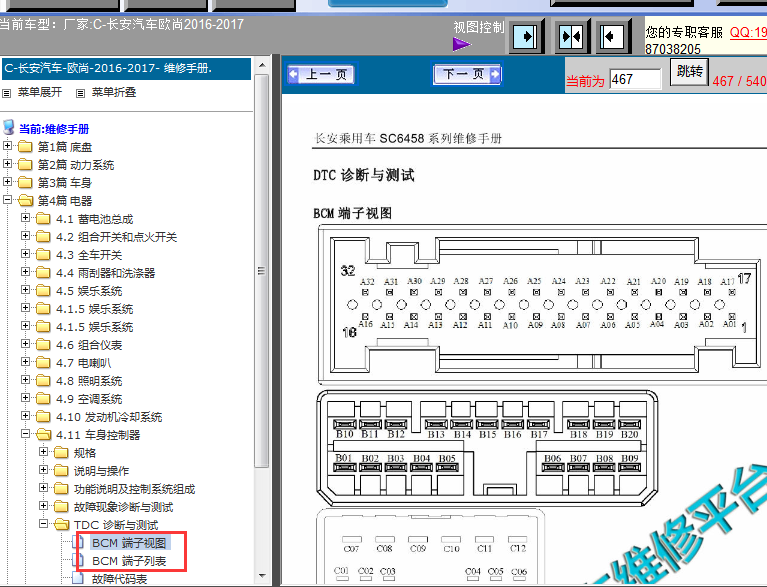
Task: Expand the 4.1 蓄电池总成 node
Action: click(x=25, y=217)
